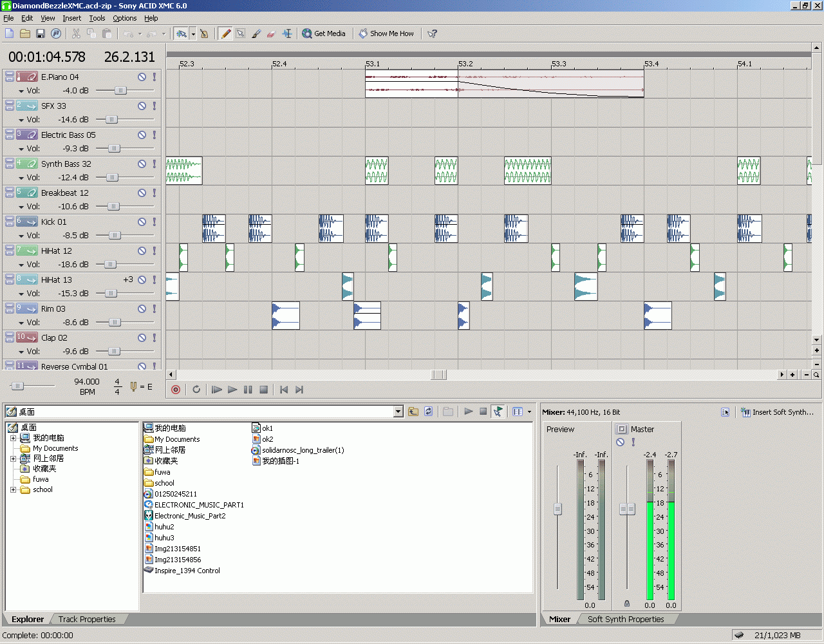Toggle Loop Playback in transport bar
This screenshot has height=644, width=824.
(x=196, y=390)
